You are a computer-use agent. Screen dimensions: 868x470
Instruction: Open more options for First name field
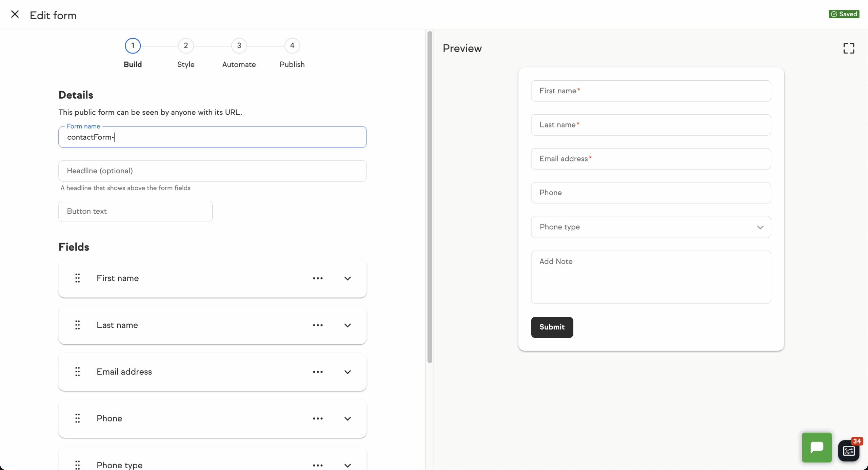(x=318, y=278)
